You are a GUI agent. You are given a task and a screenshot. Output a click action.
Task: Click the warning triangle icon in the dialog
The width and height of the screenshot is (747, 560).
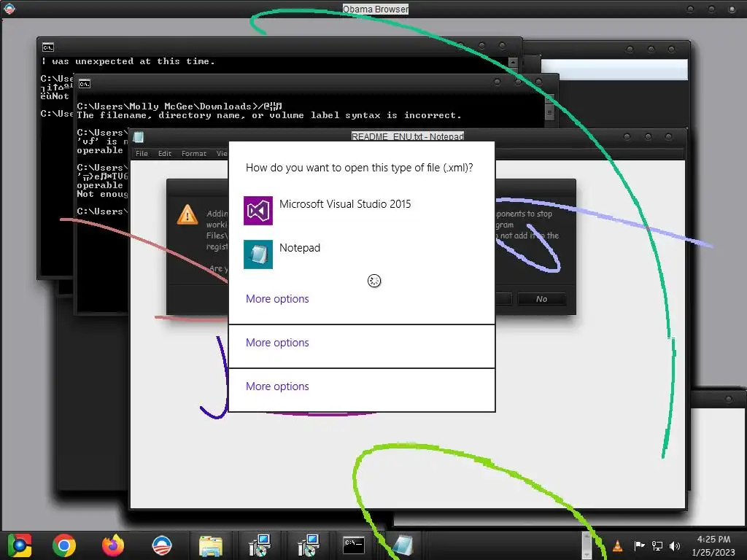click(187, 215)
